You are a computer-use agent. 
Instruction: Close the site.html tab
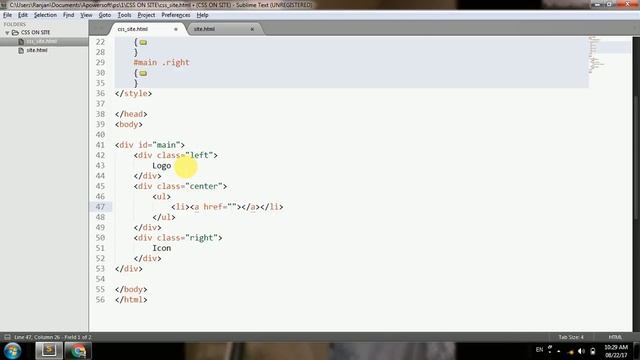click(252, 29)
